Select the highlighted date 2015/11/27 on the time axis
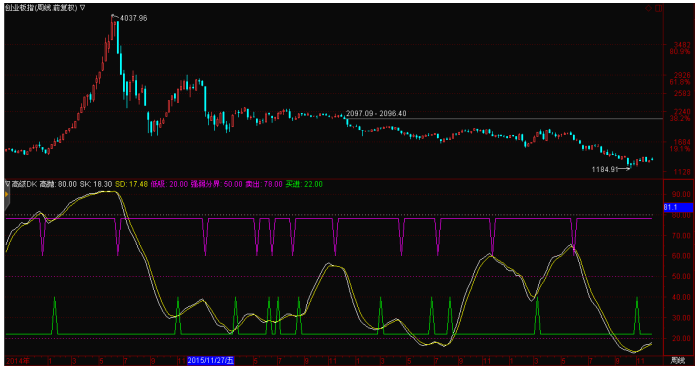This screenshot has height=370, width=699. tap(211, 360)
